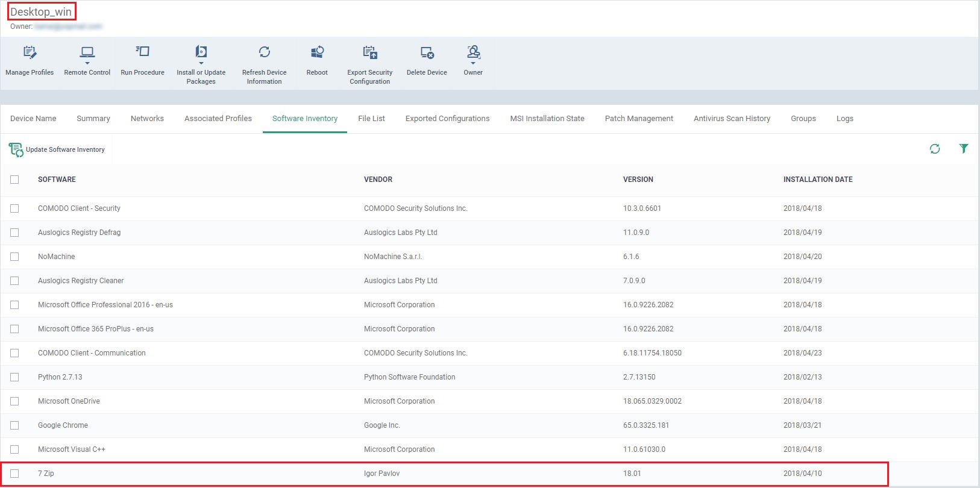
Task: Open Remote Control options
Action: click(x=87, y=53)
